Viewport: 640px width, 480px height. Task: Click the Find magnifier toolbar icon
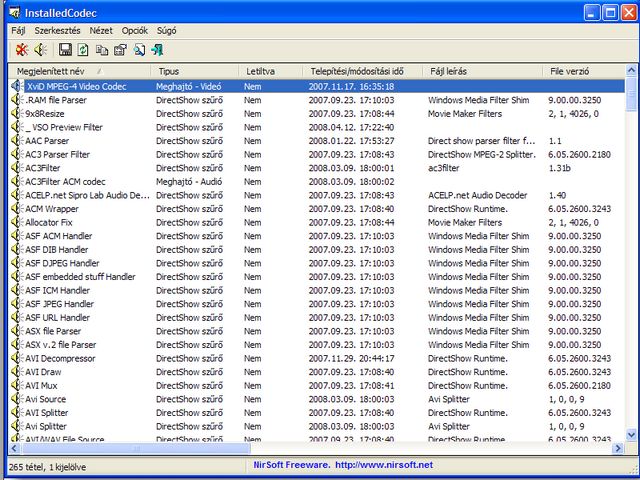pyautogui.click(x=139, y=50)
